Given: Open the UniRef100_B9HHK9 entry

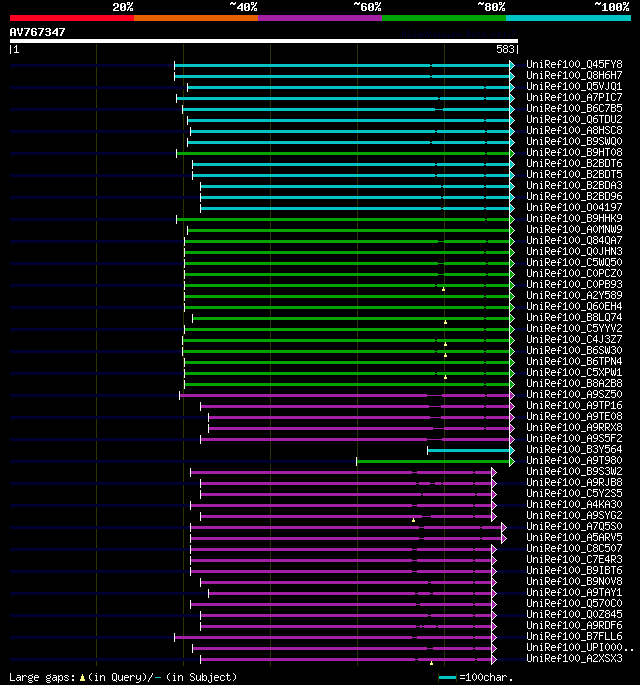Looking at the screenshot, I should click(574, 218).
